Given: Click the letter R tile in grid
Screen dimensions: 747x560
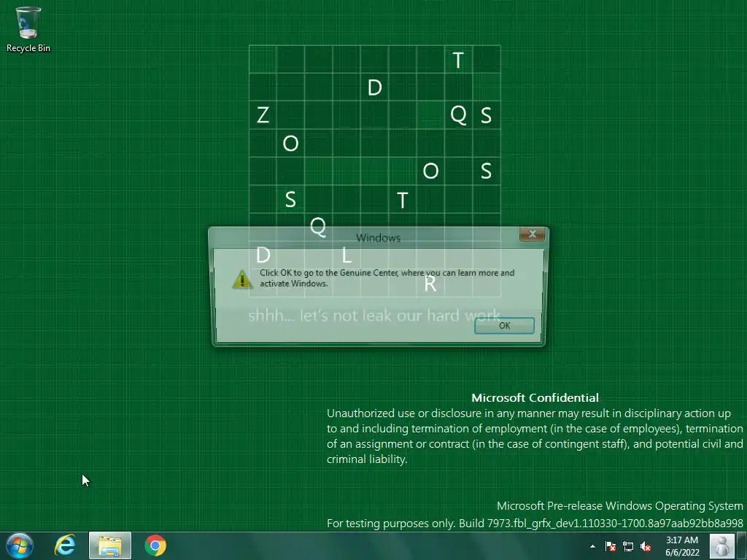Looking at the screenshot, I should pos(430,284).
